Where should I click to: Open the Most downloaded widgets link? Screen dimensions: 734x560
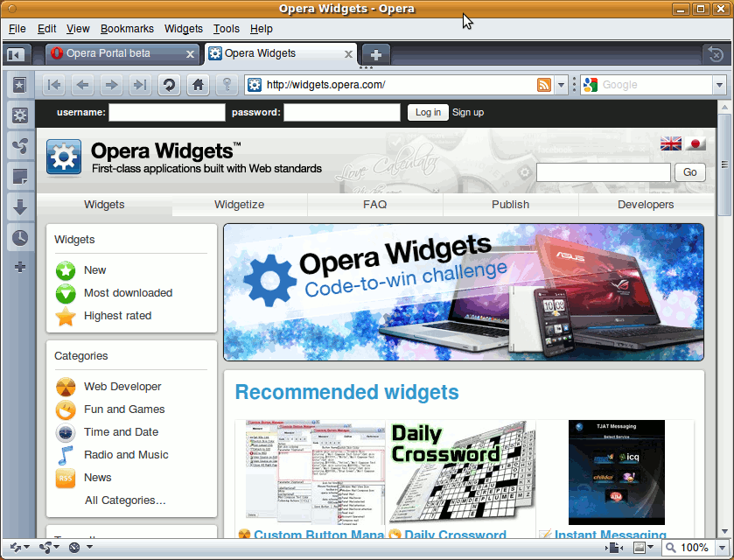pyautogui.click(x=128, y=293)
